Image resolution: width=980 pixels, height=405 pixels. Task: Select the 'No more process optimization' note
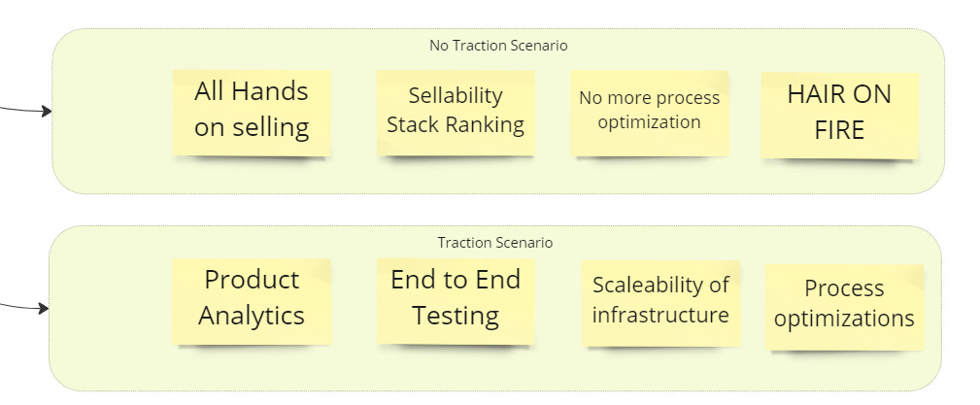pyautogui.click(x=650, y=113)
